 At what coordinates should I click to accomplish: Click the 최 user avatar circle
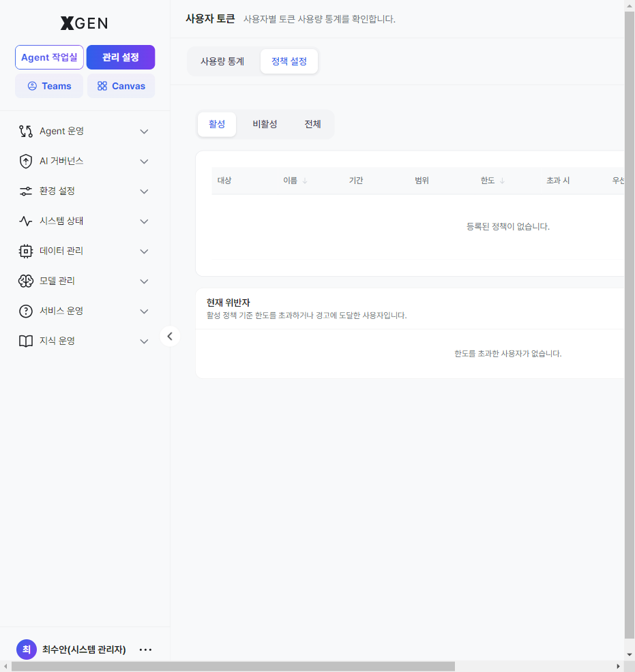[27, 650]
